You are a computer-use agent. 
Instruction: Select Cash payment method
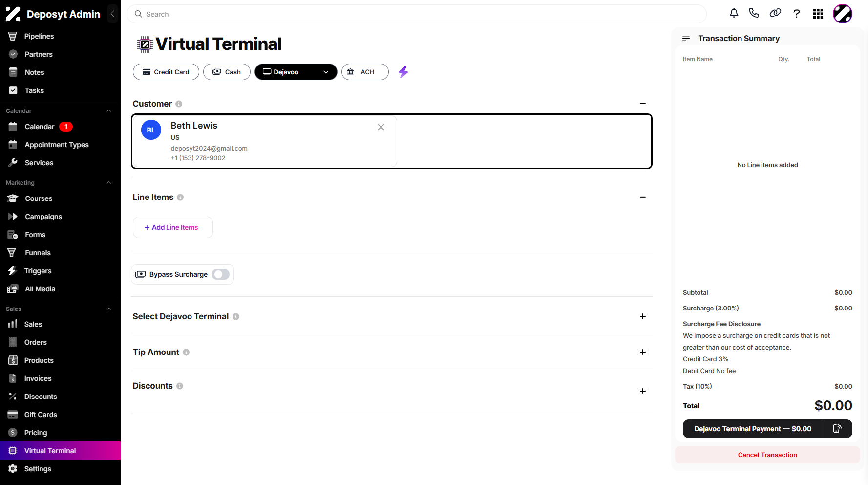[x=227, y=72]
